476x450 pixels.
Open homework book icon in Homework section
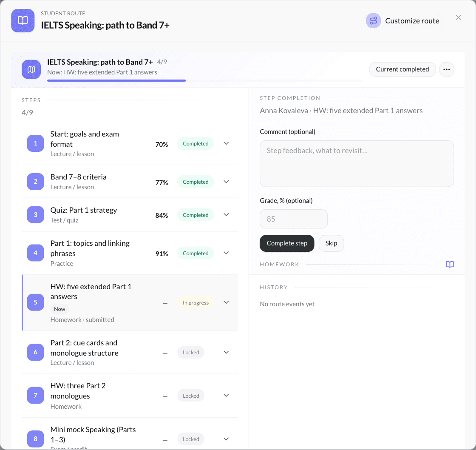tap(450, 265)
